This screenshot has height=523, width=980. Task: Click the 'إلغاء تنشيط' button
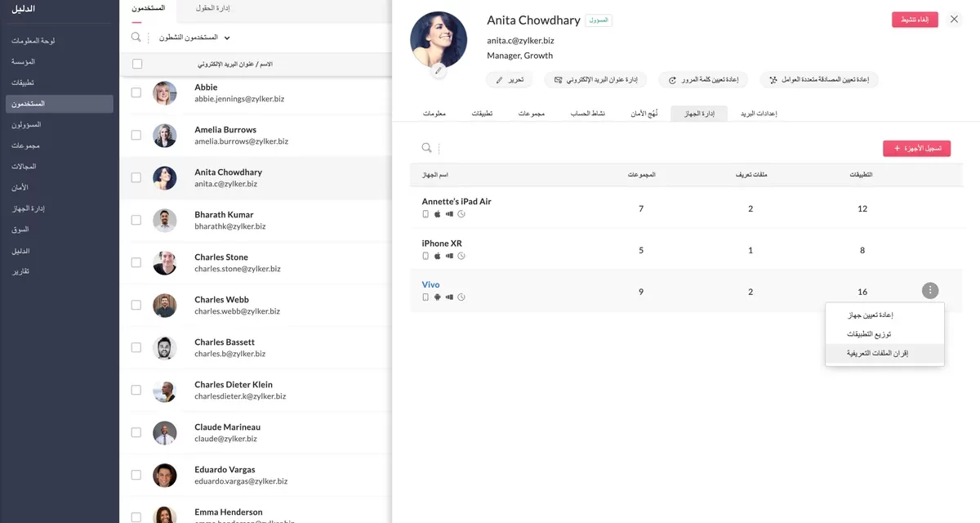(915, 20)
